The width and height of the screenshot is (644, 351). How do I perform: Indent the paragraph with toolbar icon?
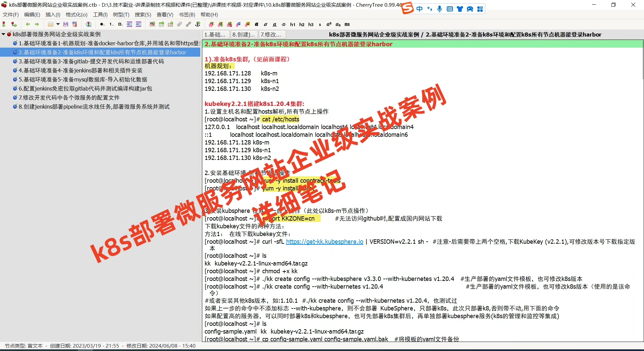129,24
